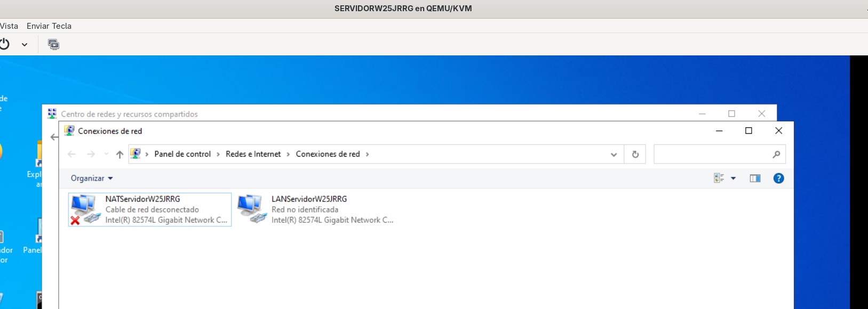Screen dimensions: 868x309
Task: Click 'Cable de red desconectado' status text
Action: (x=152, y=209)
